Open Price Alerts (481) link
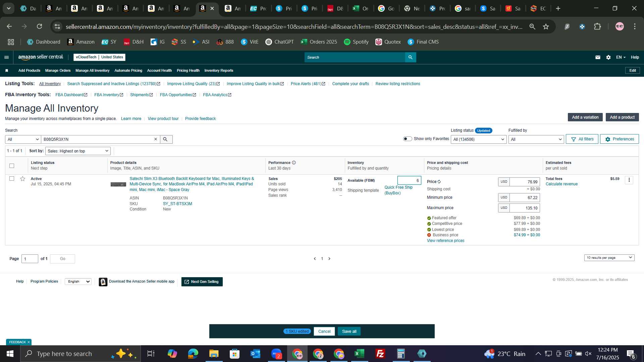The height and width of the screenshot is (362, 644). click(x=308, y=84)
